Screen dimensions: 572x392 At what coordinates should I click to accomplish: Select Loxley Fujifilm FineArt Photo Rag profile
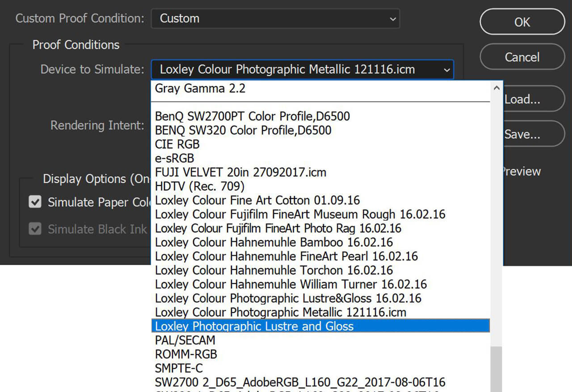tap(320, 228)
